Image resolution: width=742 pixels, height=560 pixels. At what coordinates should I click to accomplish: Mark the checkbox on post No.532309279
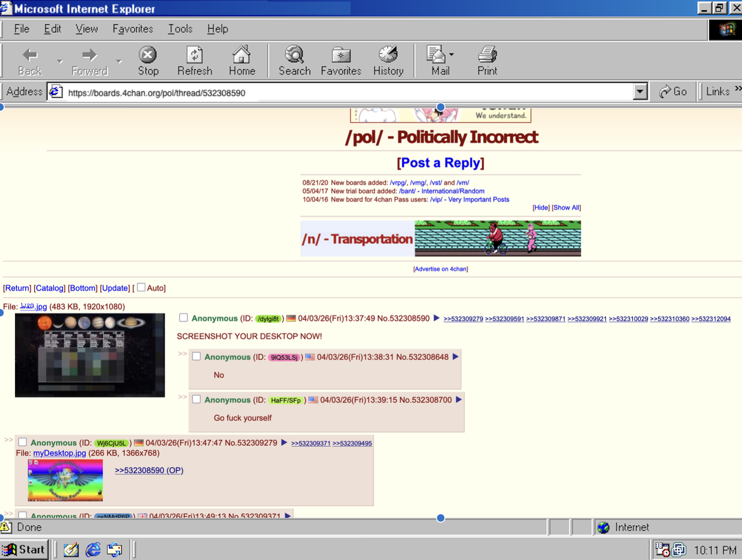point(22,442)
